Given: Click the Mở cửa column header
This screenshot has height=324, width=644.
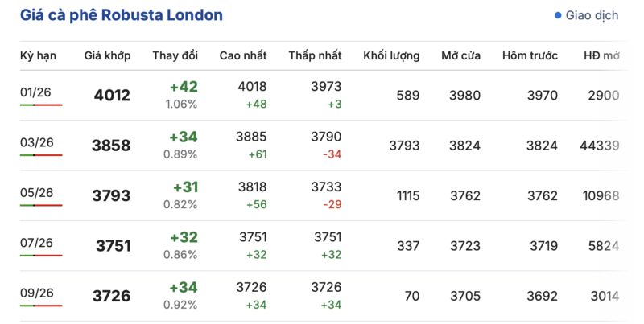Looking at the screenshot, I should click(460, 56).
